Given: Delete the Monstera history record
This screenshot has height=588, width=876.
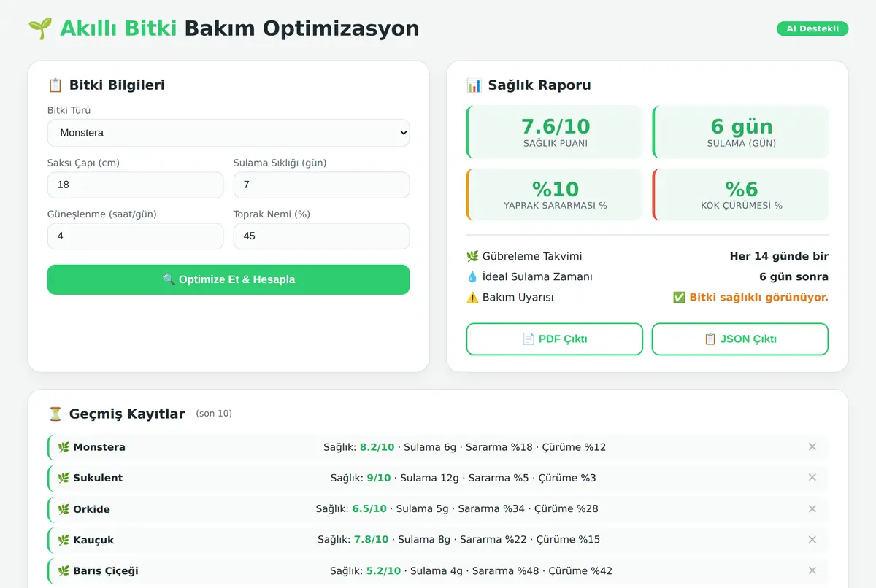Looking at the screenshot, I should tap(812, 446).
